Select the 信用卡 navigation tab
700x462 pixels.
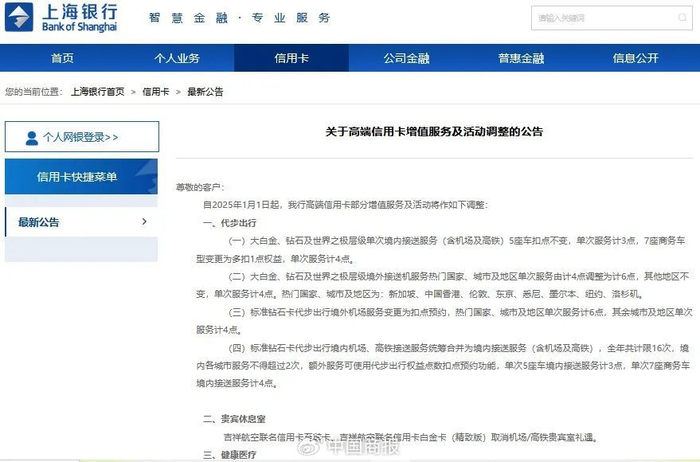(292, 58)
